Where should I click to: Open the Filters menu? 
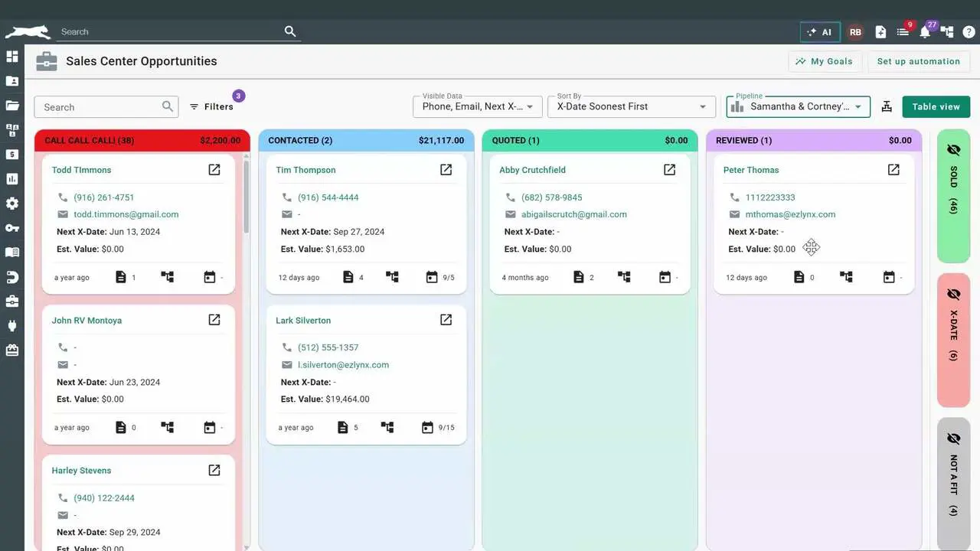tap(211, 106)
